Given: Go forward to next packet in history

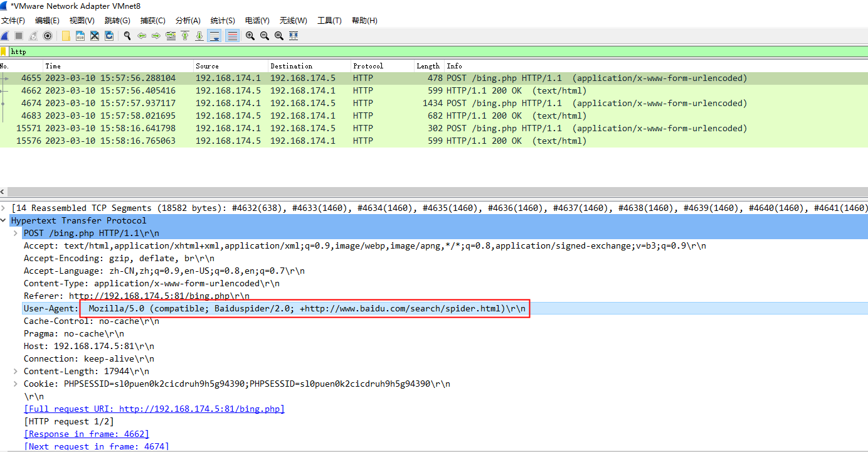Looking at the screenshot, I should pos(156,36).
